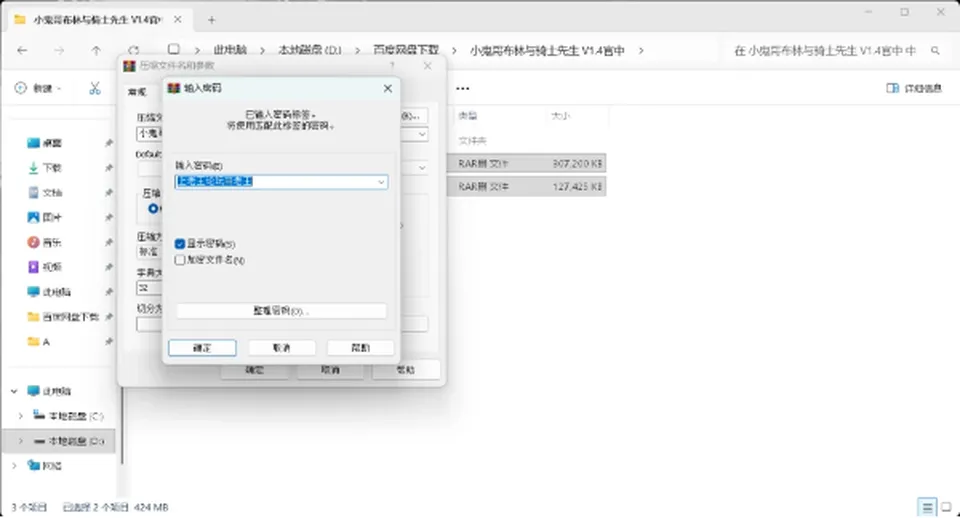Click chevron after the last breadcrumb folder
This screenshot has height=518, width=960.
pos(641,51)
